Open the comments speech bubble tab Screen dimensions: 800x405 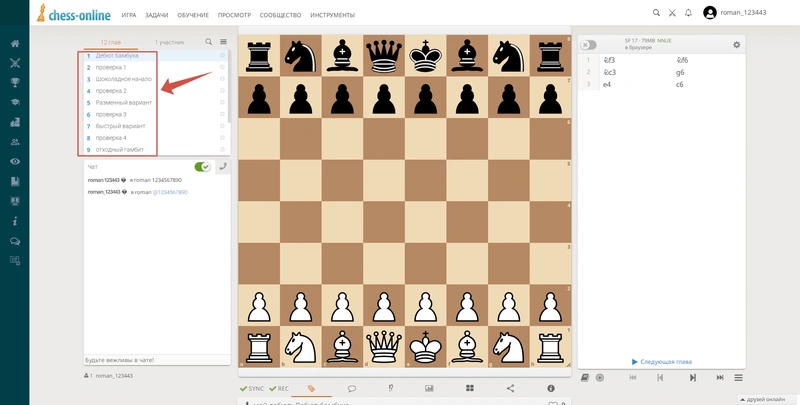(352, 389)
